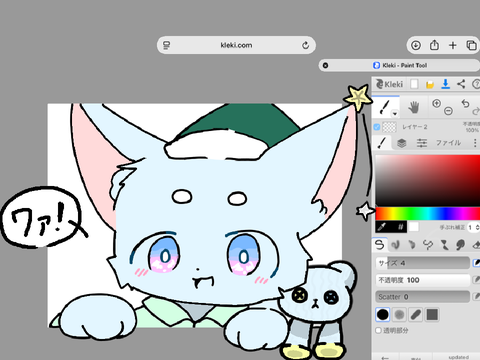Image resolution: width=480 pixels, height=360 pixels.
Task: Open Safari downloads button
Action: pos(416,45)
